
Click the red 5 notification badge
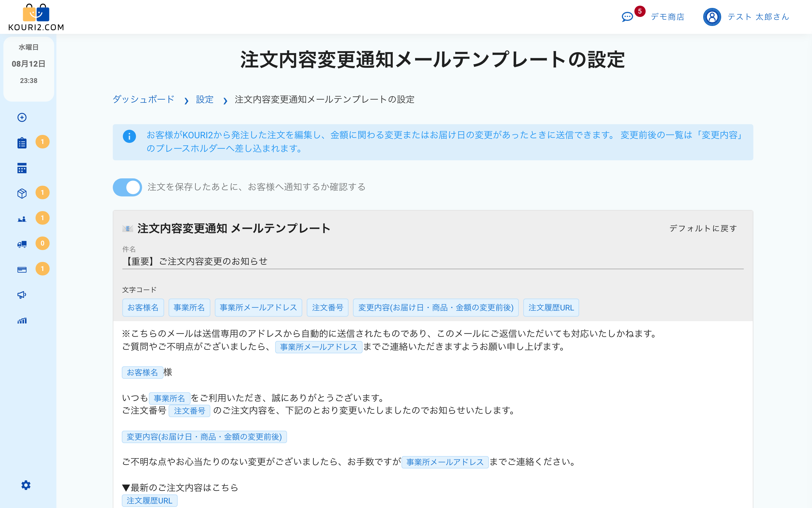pyautogui.click(x=639, y=11)
